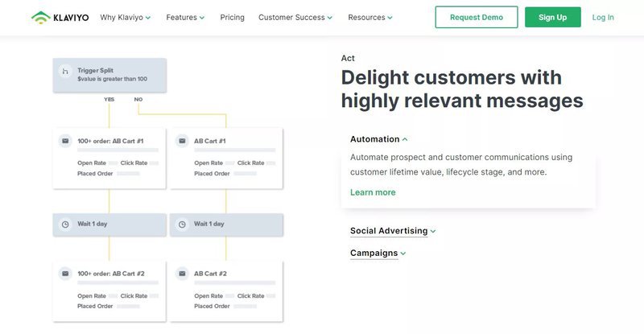Viewport: 644px width, 334px height.
Task: Click "Trigger Split" title text
Action: (x=95, y=70)
